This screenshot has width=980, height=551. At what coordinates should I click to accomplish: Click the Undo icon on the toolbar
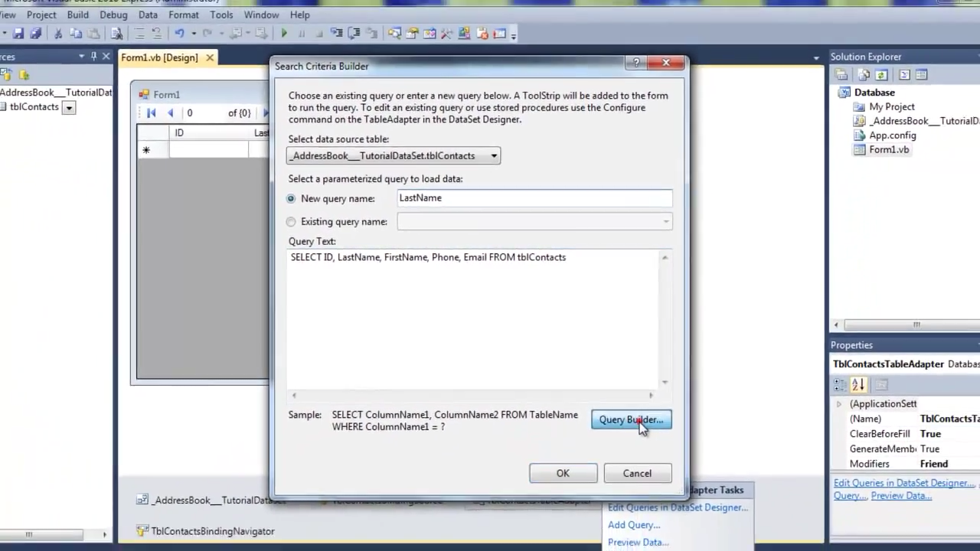(x=180, y=33)
